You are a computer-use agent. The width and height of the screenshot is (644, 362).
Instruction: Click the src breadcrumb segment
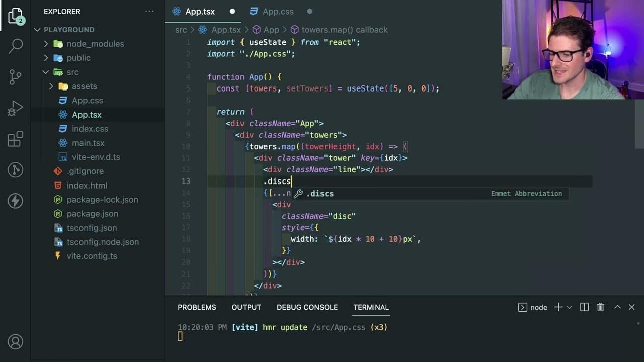[181, 30]
